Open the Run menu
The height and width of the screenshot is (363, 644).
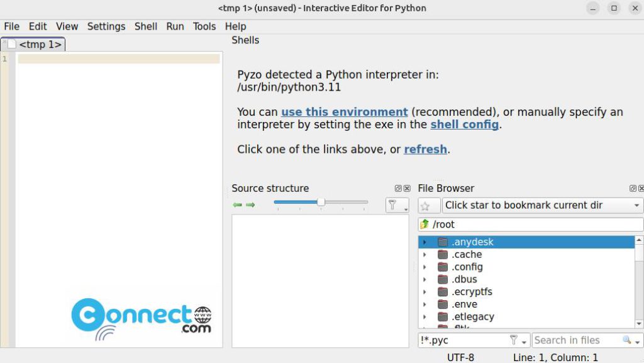pos(174,26)
